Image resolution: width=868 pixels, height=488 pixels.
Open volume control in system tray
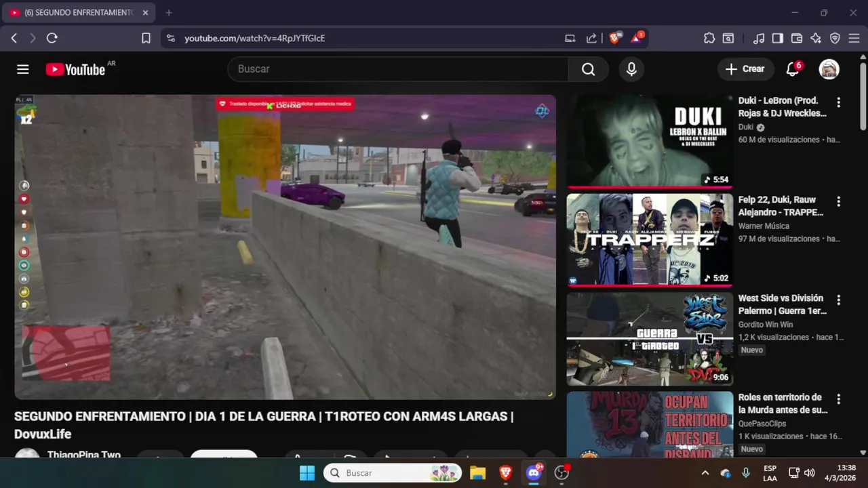click(x=809, y=473)
